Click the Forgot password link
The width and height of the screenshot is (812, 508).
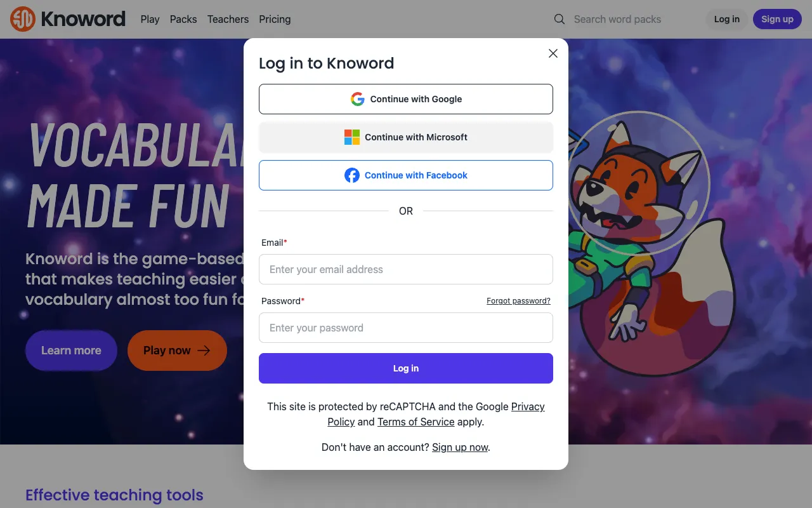pyautogui.click(x=518, y=301)
